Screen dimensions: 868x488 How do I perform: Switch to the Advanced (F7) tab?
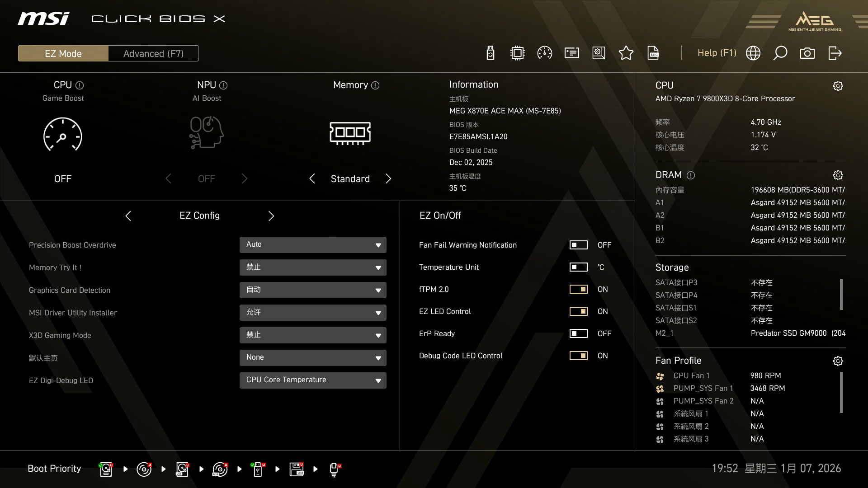tap(153, 54)
